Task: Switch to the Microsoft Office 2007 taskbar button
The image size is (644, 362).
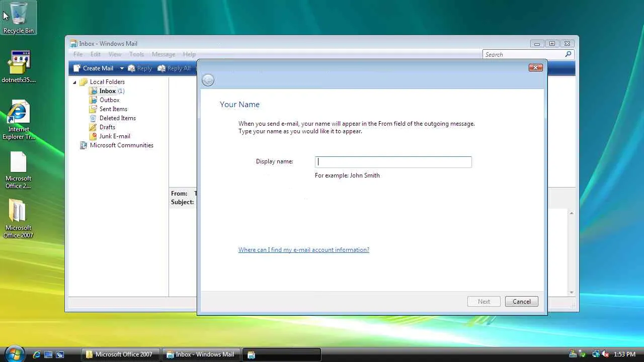Action: point(121,354)
